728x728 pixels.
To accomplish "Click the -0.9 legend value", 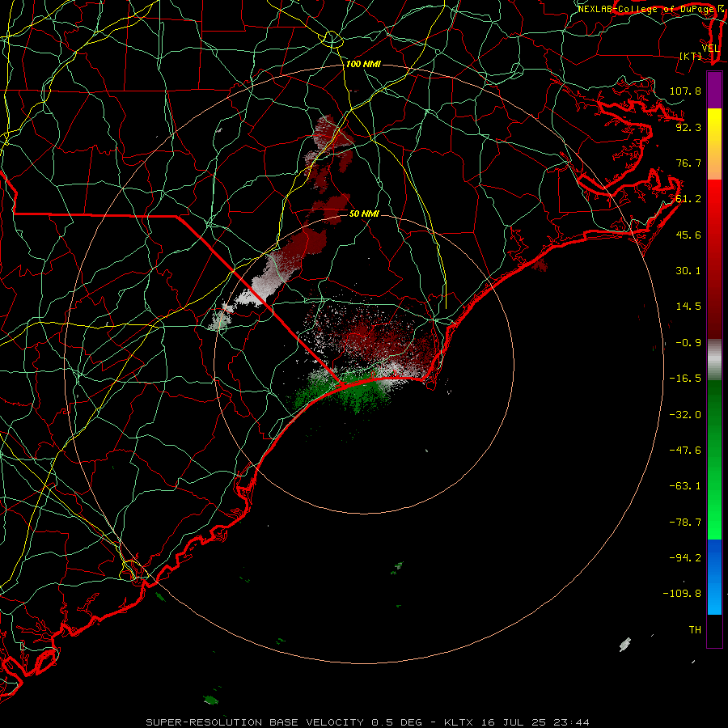I will pyautogui.click(x=688, y=343).
